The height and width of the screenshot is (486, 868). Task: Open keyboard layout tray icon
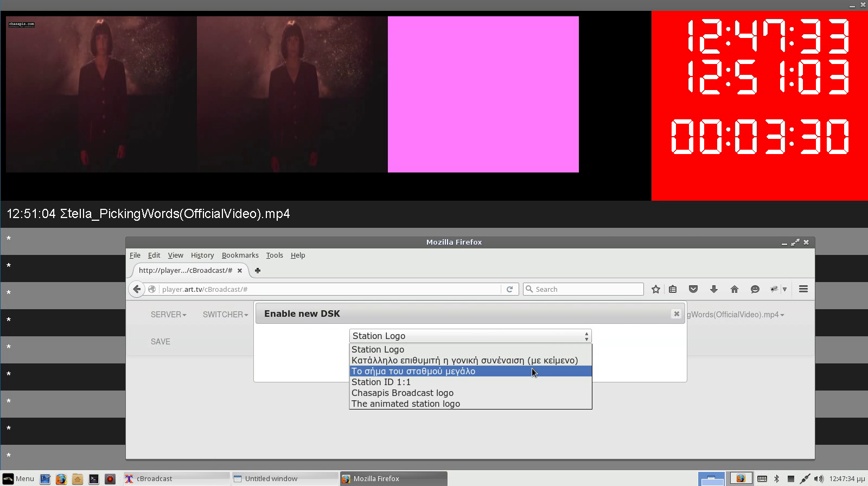tap(762, 479)
